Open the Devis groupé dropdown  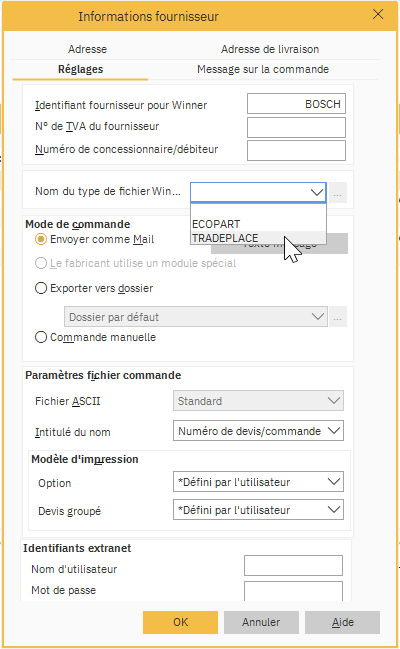[x=258, y=510]
